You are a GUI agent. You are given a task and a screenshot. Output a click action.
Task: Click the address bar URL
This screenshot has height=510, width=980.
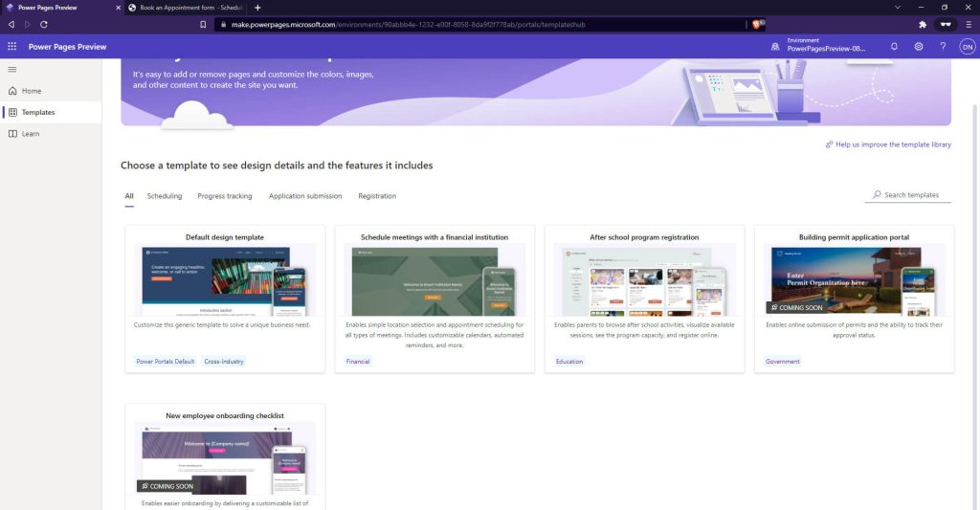point(408,24)
